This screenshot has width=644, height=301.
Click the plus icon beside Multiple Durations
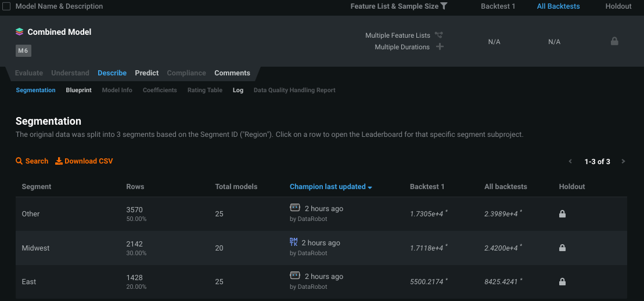pos(440,46)
